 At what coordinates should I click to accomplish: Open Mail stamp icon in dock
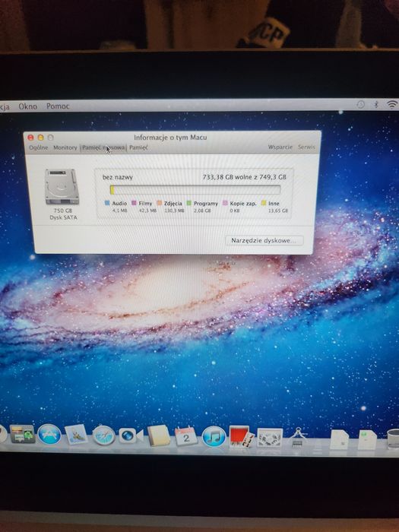pos(76,435)
